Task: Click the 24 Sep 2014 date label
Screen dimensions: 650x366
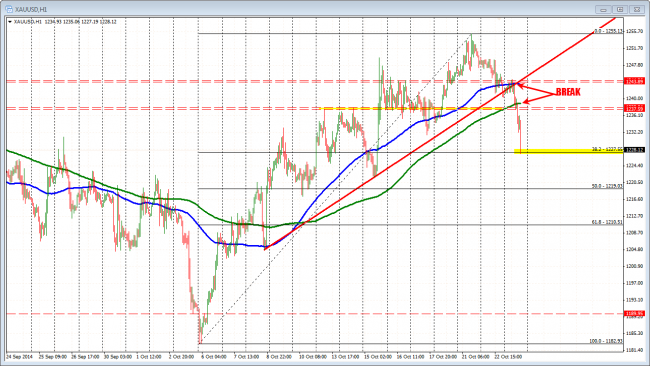Action: 19,356
